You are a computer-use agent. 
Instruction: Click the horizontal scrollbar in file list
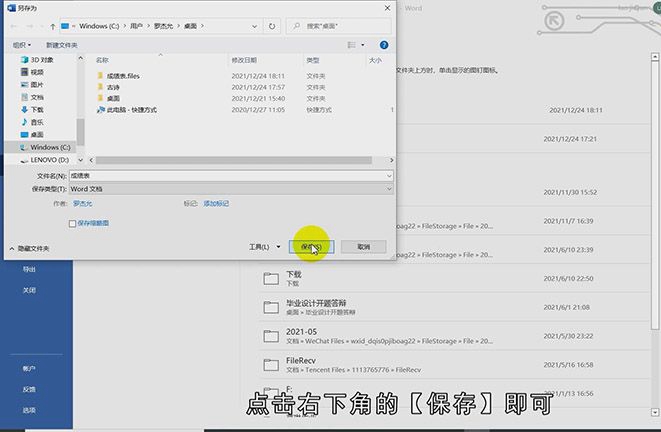234,160
